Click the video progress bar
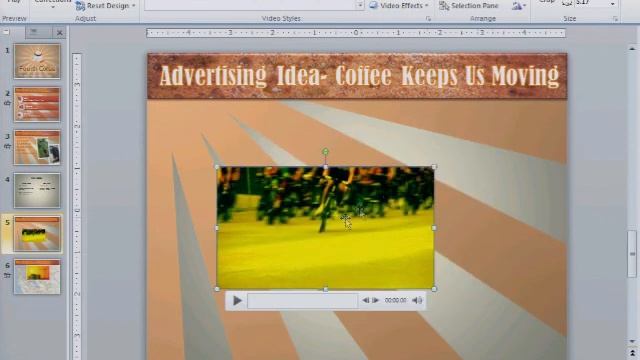 point(302,301)
